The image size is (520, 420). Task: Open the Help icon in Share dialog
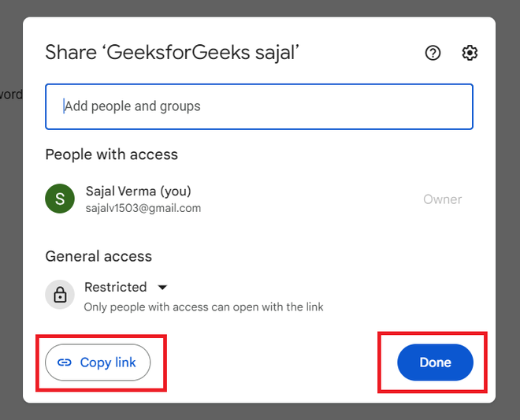tap(433, 53)
